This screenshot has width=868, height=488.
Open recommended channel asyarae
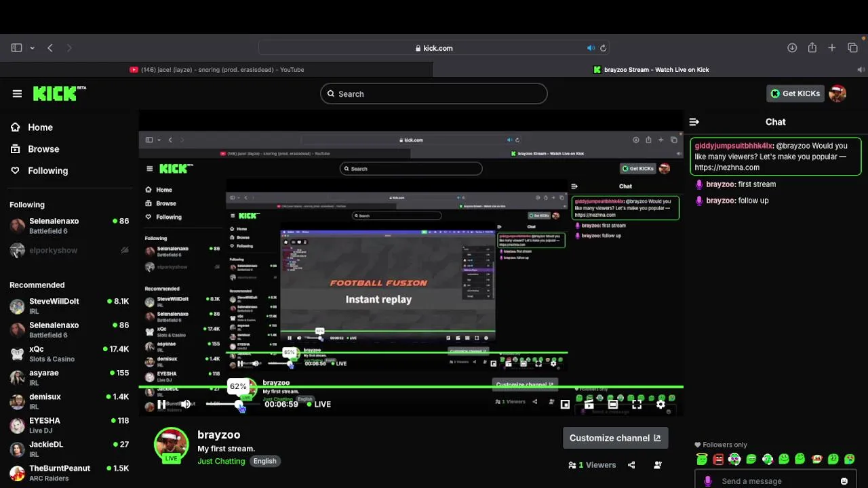tap(69, 378)
